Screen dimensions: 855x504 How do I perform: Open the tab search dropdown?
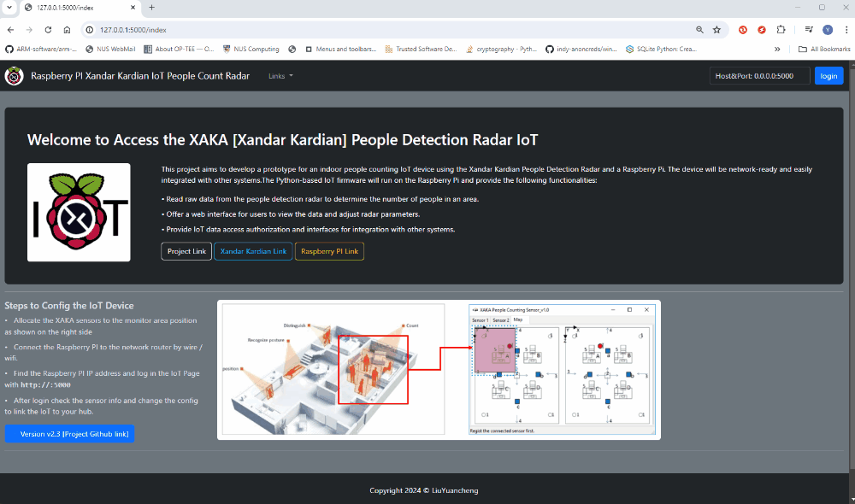click(9, 8)
